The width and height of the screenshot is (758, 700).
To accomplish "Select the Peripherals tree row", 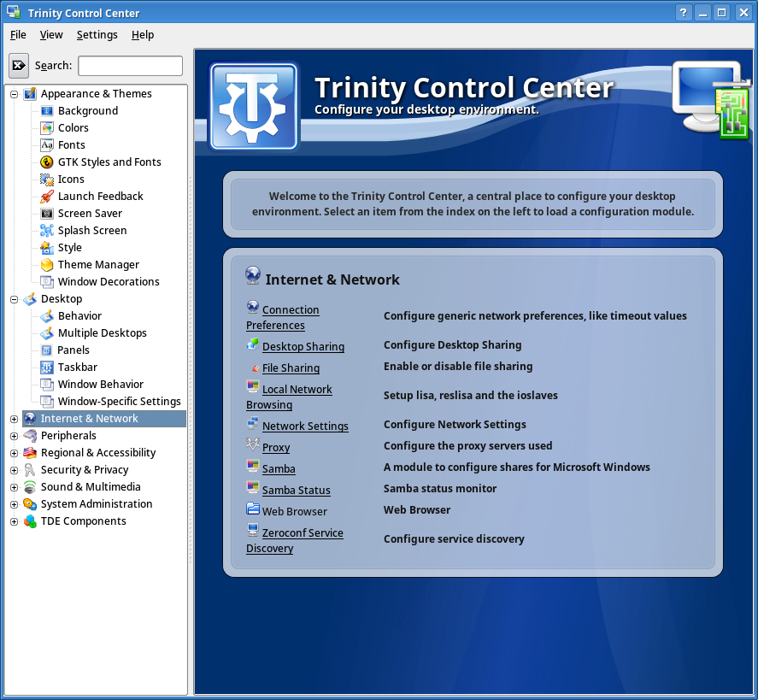I will click(x=68, y=436).
